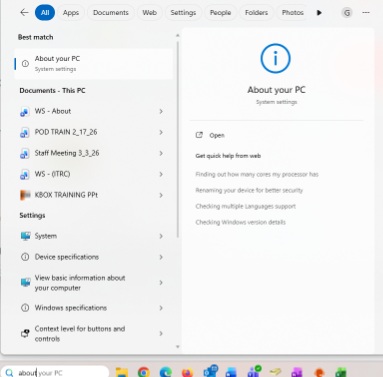Viewport: 383px width, 377px height.
Task: Open the WS - About document
Action: (x=53, y=111)
